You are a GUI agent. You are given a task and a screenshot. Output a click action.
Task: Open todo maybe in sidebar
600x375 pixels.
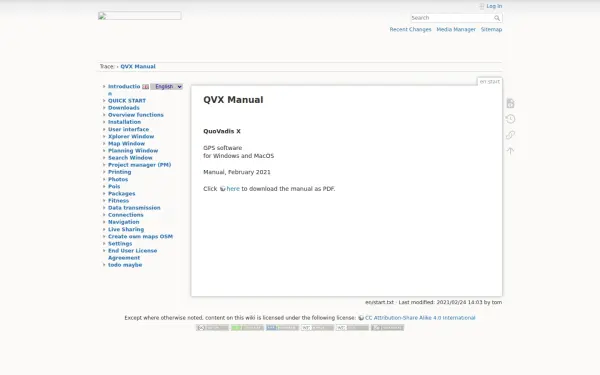(125, 265)
